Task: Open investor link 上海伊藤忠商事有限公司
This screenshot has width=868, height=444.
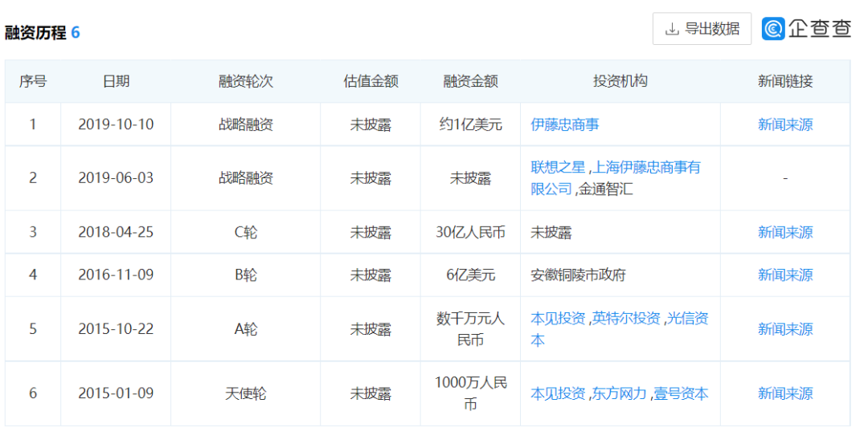Action: [x=616, y=178]
